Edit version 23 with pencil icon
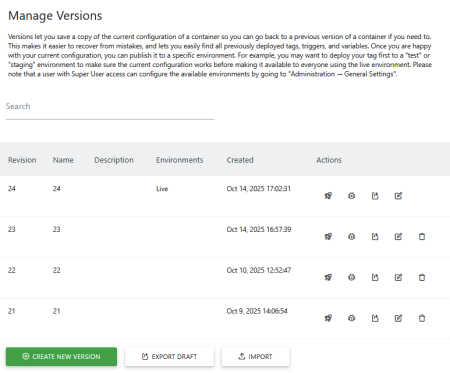The image size is (450, 373). pos(398,237)
